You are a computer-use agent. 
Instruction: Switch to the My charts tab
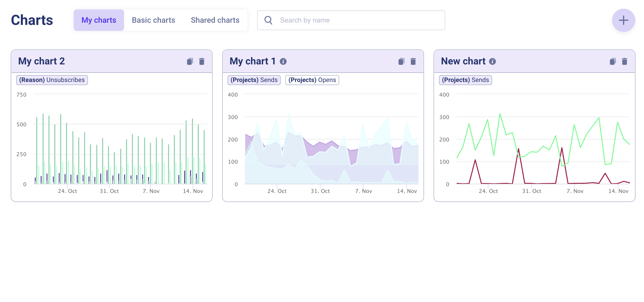tap(99, 20)
